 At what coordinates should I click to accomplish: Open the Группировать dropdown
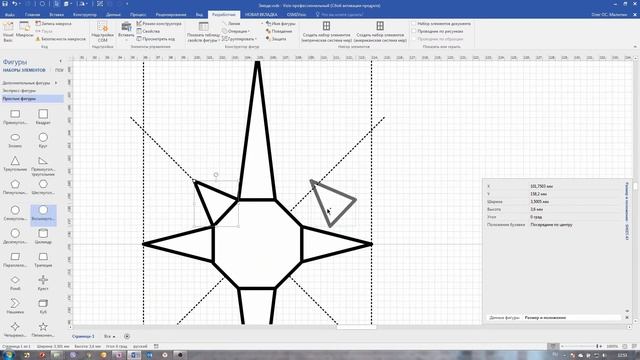[239, 39]
